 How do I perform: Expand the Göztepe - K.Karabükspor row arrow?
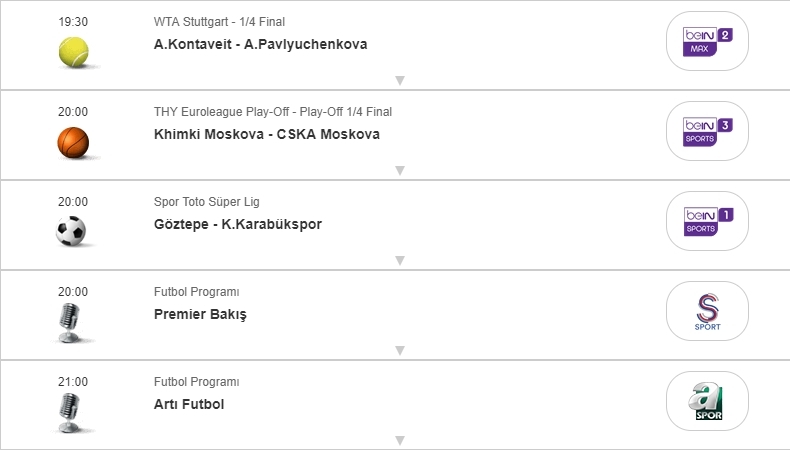(x=399, y=260)
